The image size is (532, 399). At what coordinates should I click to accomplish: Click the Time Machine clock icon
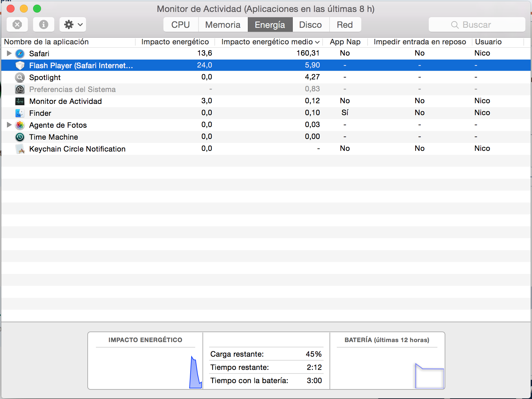coord(20,137)
